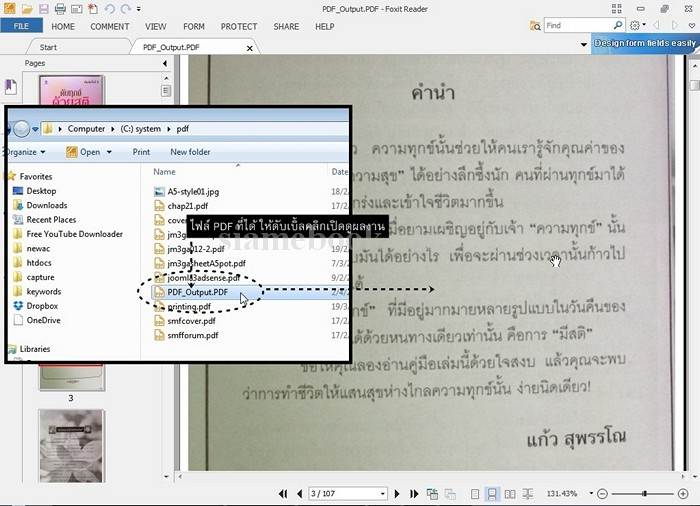Click the Name column header in Explorer

tap(164, 171)
